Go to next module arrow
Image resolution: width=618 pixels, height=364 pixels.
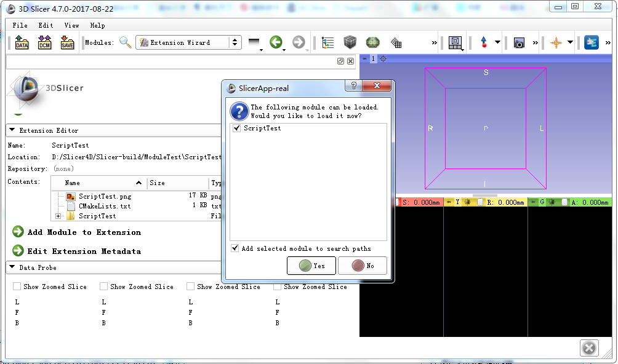click(299, 42)
